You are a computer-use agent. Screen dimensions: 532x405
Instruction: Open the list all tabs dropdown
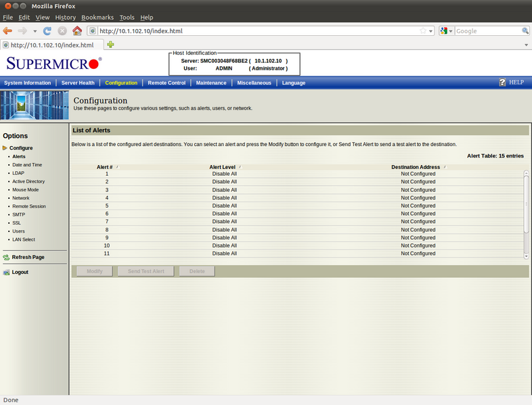[526, 45]
